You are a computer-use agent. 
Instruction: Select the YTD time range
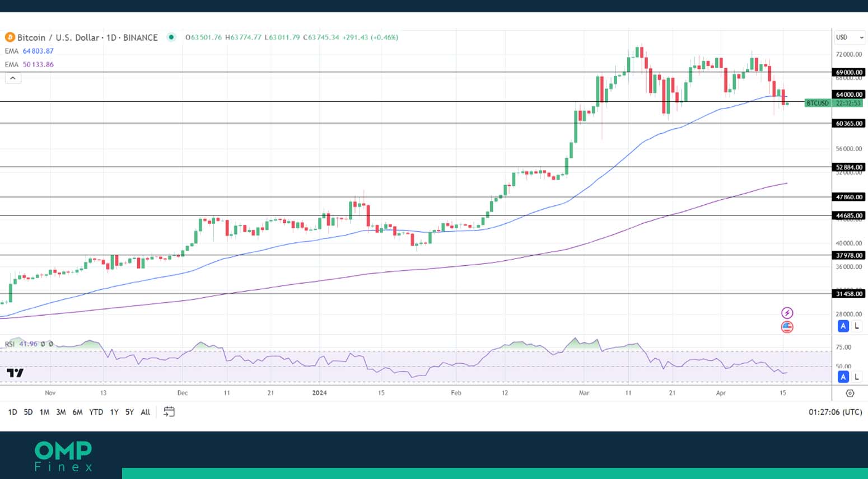96,412
